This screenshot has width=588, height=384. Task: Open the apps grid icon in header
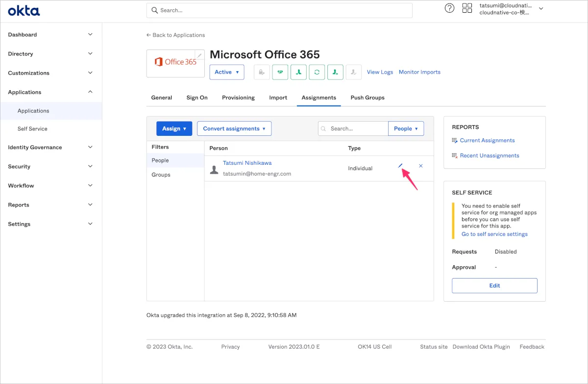point(467,8)
